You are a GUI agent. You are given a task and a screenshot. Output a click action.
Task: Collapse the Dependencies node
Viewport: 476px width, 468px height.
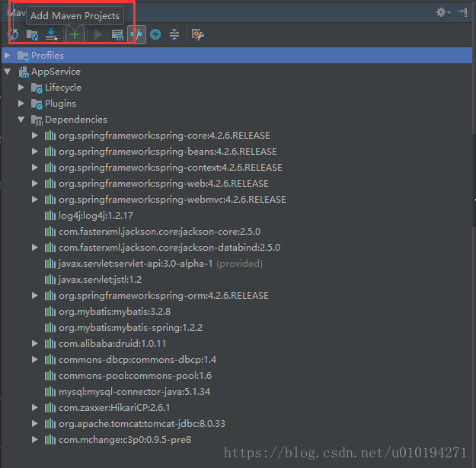(x=21, y=120)
